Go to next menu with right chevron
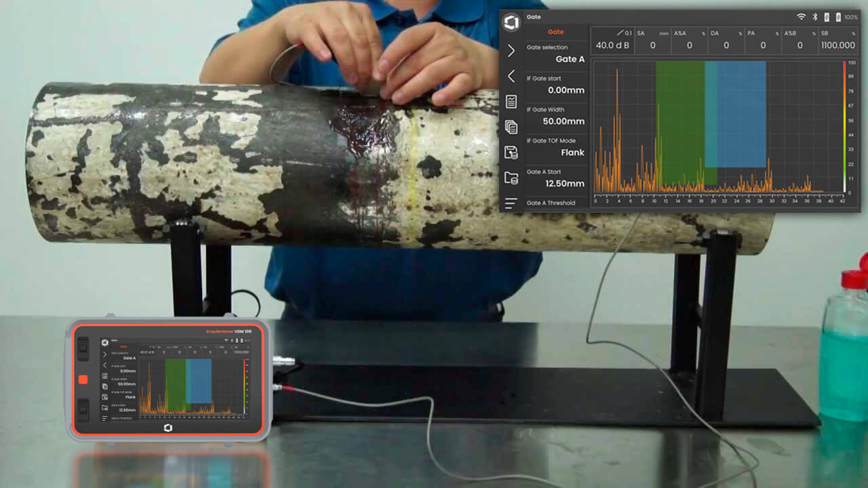 tap(511, 51)
